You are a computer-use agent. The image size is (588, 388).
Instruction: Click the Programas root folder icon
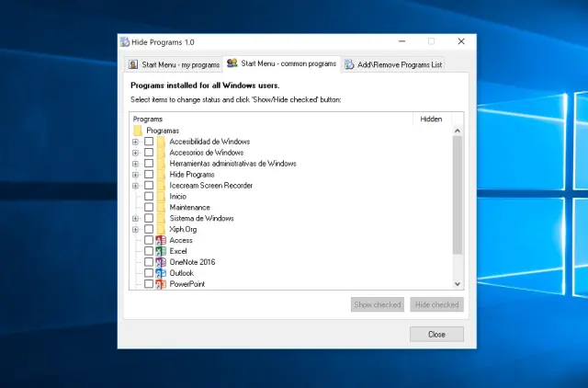[x=138, y=131]
